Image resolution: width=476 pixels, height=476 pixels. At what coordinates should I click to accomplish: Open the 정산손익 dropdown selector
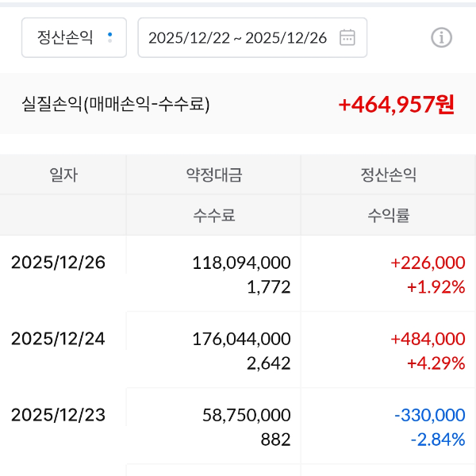click(74, 37)
